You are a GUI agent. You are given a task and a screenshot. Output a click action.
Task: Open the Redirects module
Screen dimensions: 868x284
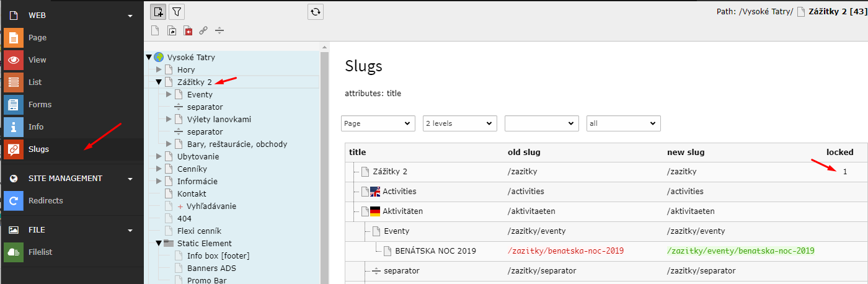click(45, 200)
